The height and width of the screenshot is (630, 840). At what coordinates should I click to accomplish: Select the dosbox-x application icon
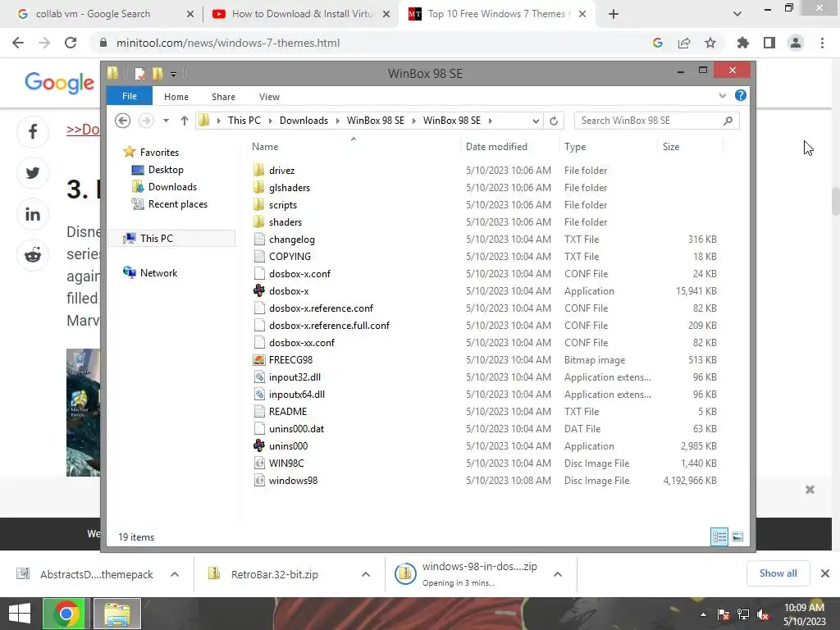[x=259, y=291]
